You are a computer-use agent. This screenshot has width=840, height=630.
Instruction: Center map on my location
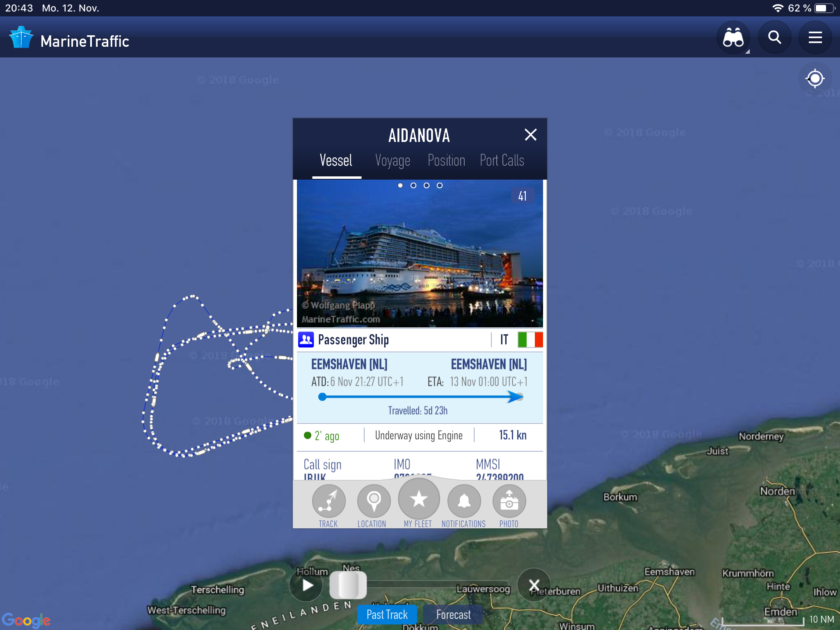click(815, 78)
